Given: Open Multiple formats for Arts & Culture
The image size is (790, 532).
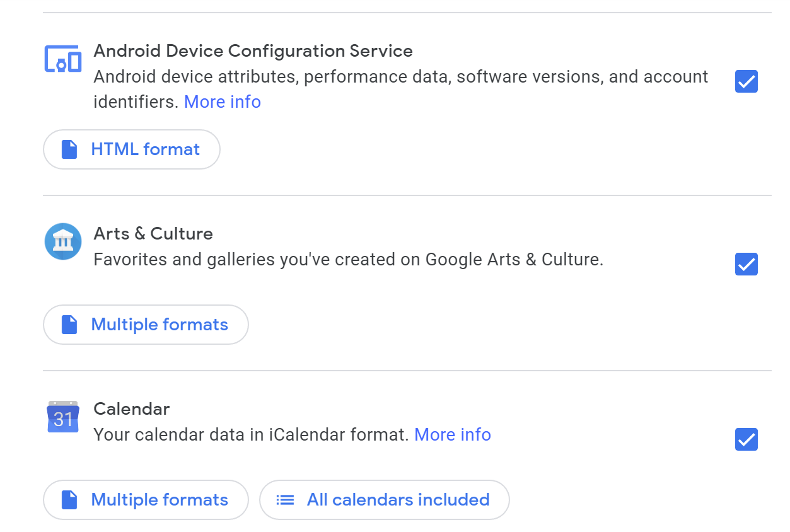Looking at the screenshot, I should coord(146,325).
